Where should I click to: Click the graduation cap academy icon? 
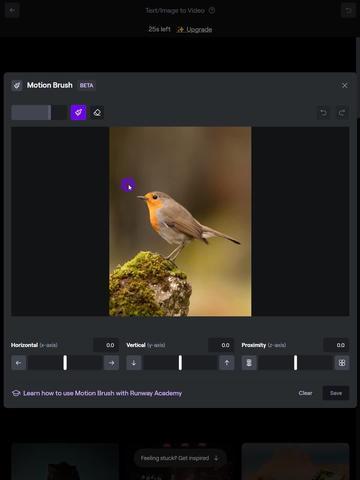pyautogui.click(x=16, y=393)
